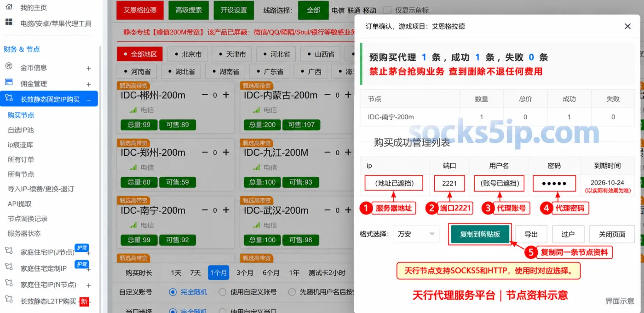Select 天津市 region filter
The width and height of the screenshot is (644, 313).
click(232, 54)
